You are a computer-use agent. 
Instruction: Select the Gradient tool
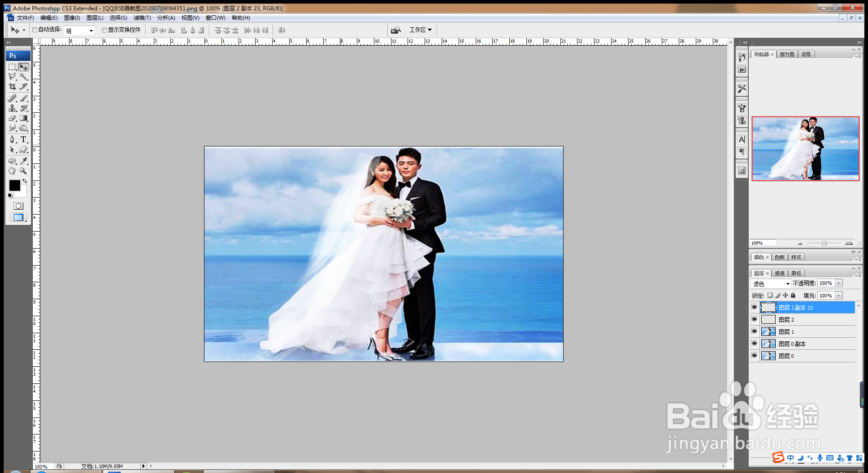pos(24,118)
